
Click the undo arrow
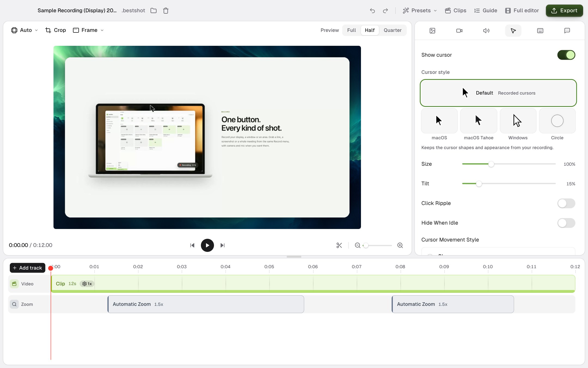372,11
